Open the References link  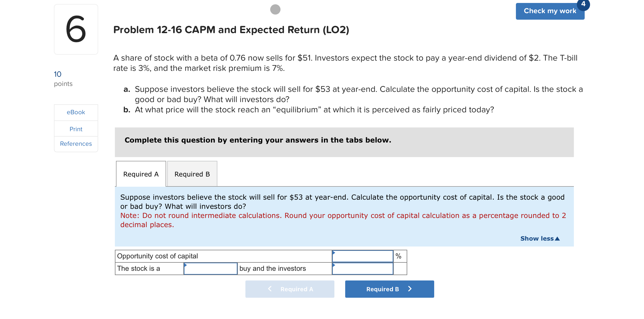(x=76, y=144)
